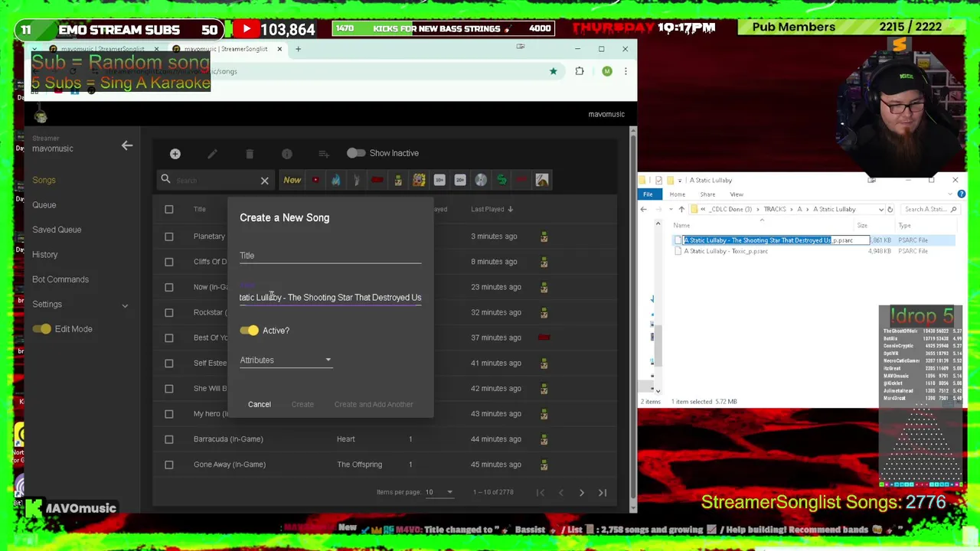Screen dimensions: 980x551
Task: Open History in the sidebar
Action: pyautogui.click(x=44, y=255)
